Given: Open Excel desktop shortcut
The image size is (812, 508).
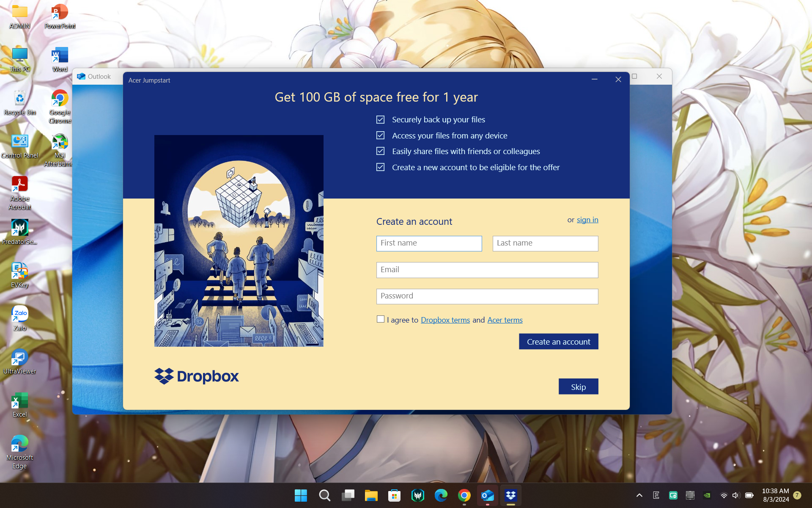Looking at the screenshot, I should point(20,405).
